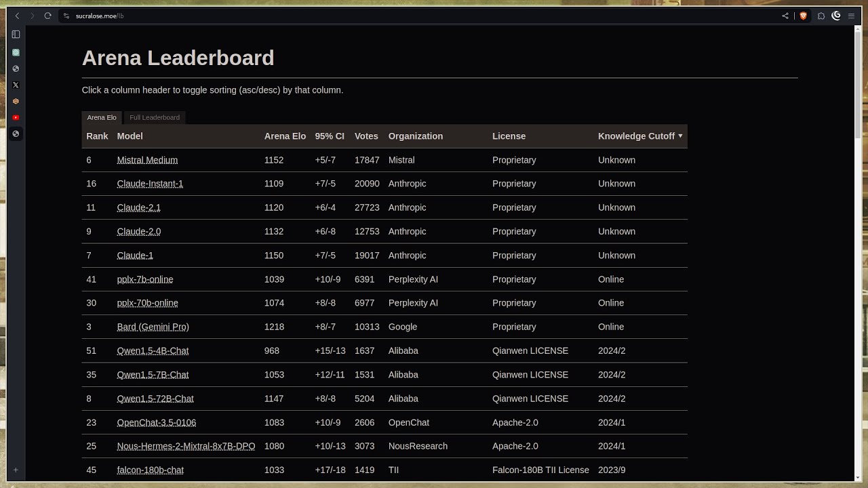Sort by the Votes column header
868x488 pixels.
[x=366, y=136]
